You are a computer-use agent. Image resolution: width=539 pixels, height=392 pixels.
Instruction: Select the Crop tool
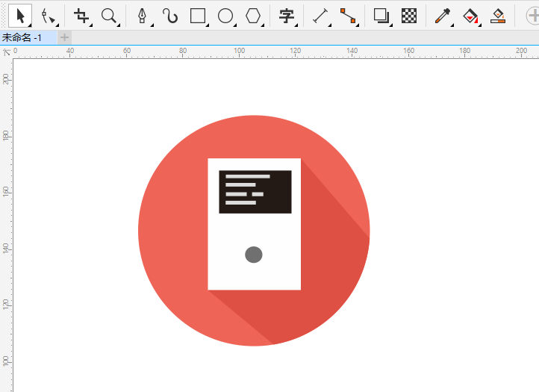pyautogui.click(x=81, y=16)
